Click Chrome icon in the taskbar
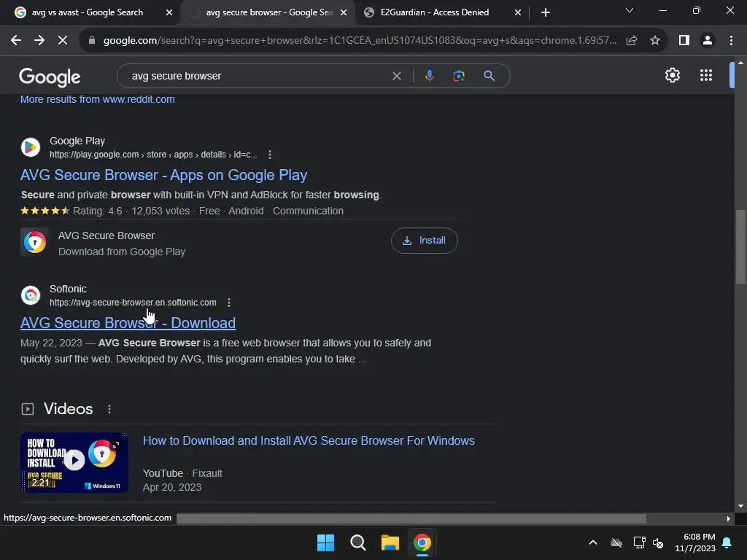The height and width of the screenshot is (560, 747). (422, 542)
